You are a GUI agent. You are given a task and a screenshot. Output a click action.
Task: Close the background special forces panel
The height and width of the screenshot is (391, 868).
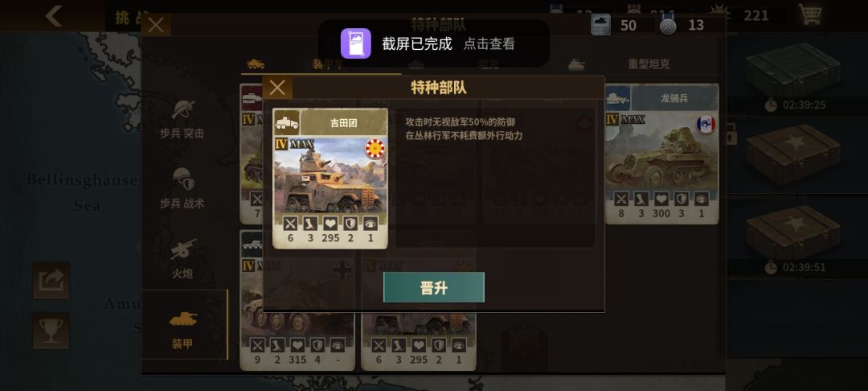click(x=156, y=25)
